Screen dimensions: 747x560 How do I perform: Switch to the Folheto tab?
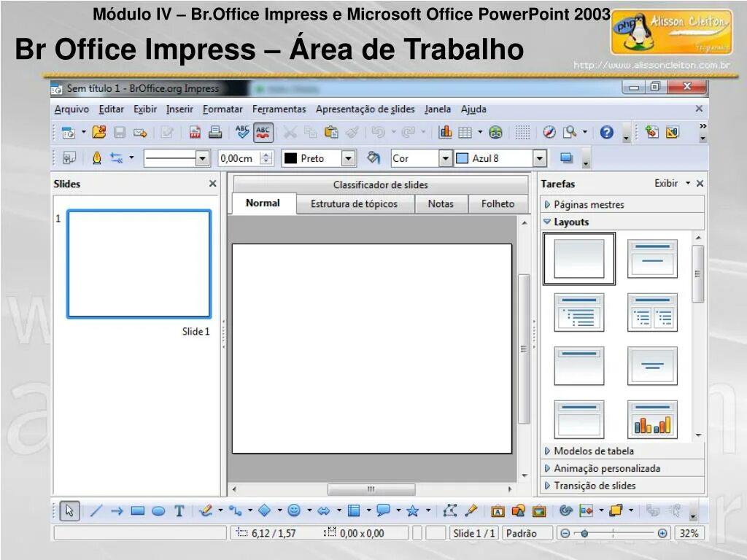point(498,204)
